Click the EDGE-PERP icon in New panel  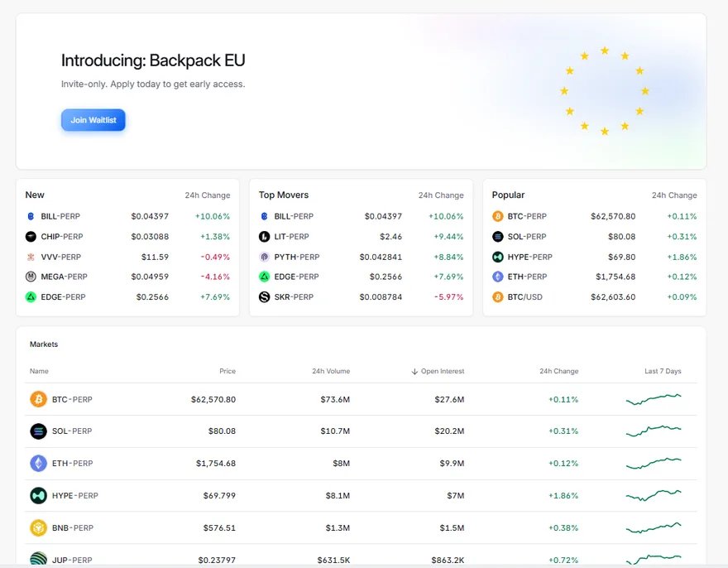click(31, 296)
